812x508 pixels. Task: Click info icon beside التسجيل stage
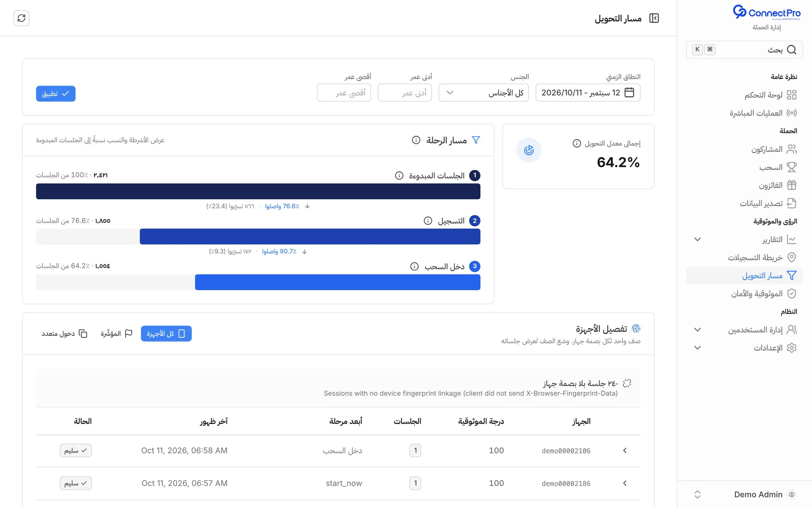point(428,221)
